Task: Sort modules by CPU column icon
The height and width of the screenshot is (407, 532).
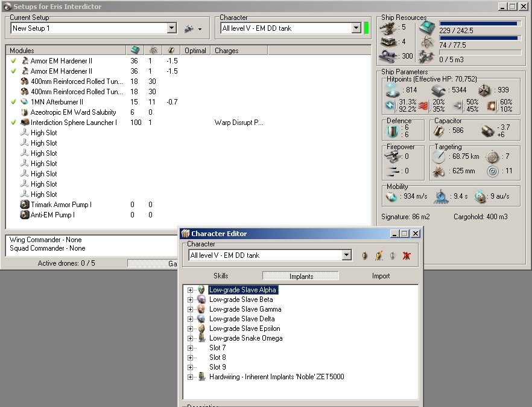Action: point(135,50)
